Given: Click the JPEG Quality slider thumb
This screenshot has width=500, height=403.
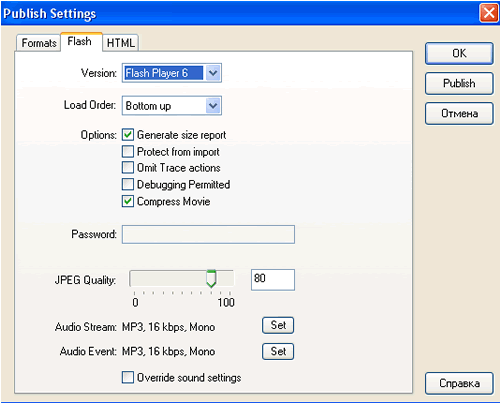Looking at the screenshot, I should click(211, 279).
